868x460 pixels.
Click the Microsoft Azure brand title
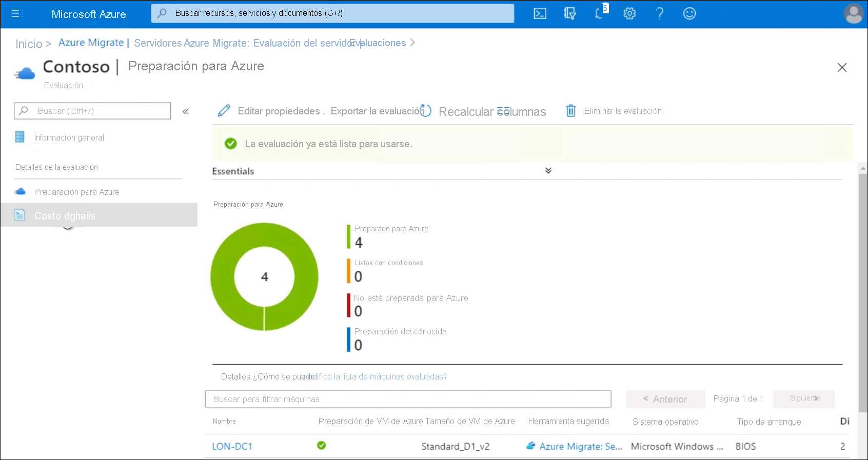coord(89,14)
